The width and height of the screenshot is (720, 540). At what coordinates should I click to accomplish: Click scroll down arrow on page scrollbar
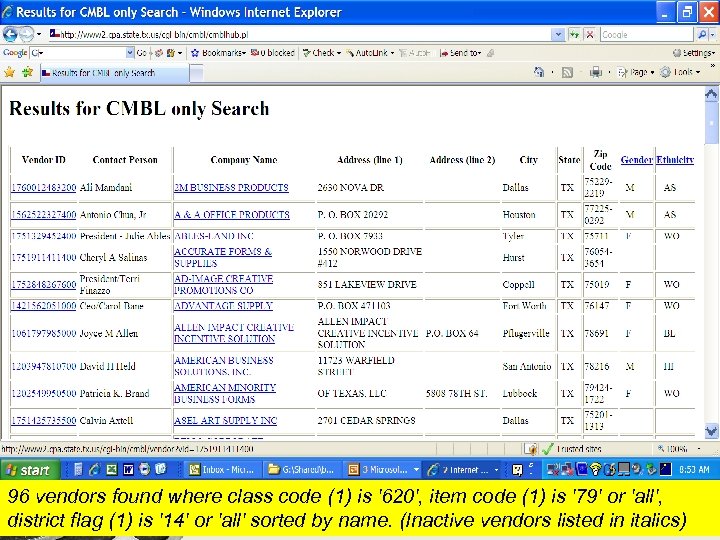tap(711, 431)
